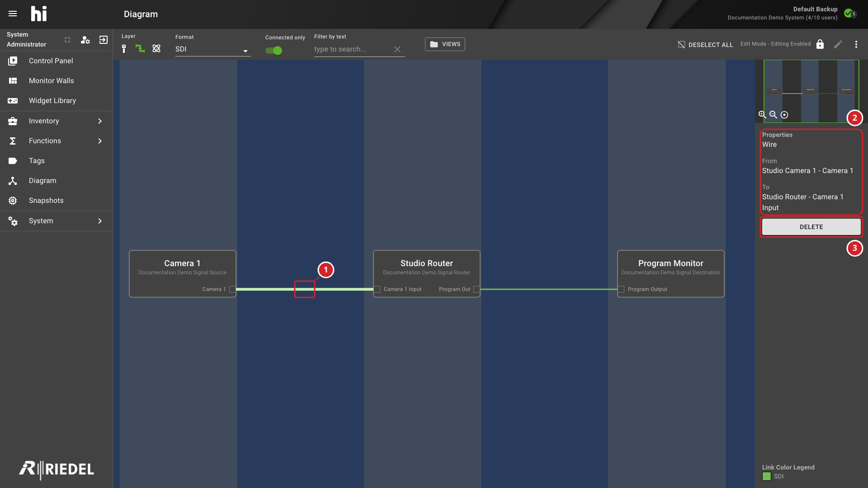Open Widget Library
Screen dimensions: 868x488
pos(57,101)
